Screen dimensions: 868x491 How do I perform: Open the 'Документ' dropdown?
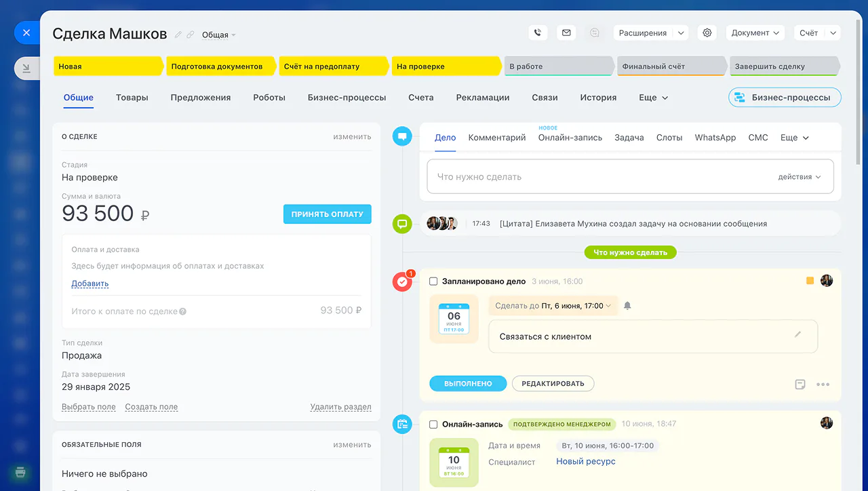(x=755, y=33)
